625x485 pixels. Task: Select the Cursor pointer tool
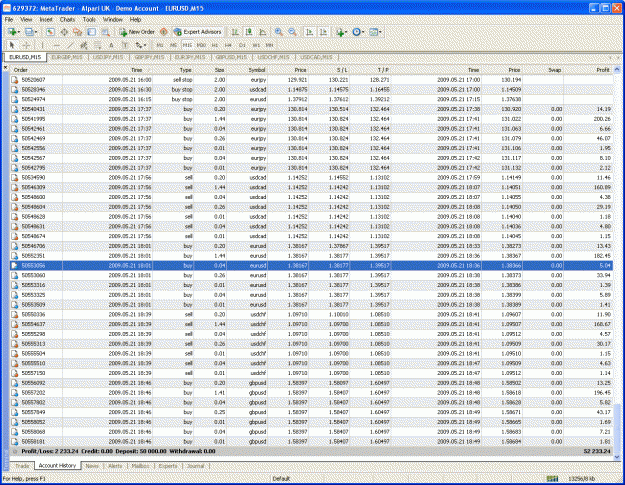pyautogui.click(x=12, y=45)
